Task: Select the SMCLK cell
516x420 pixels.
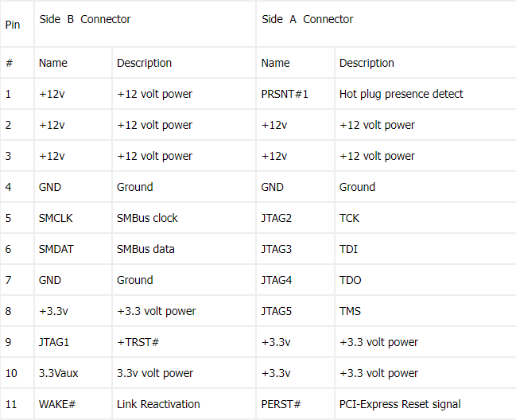Action: tap(56, 218)
